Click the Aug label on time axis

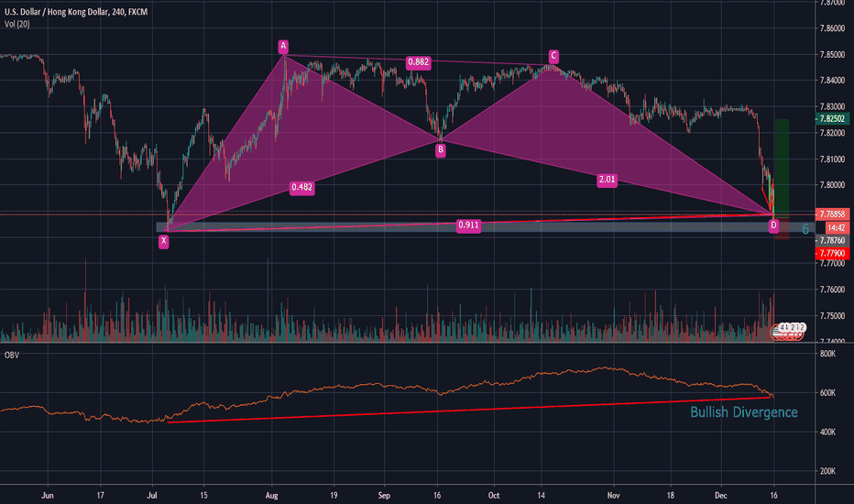point(272,495)
